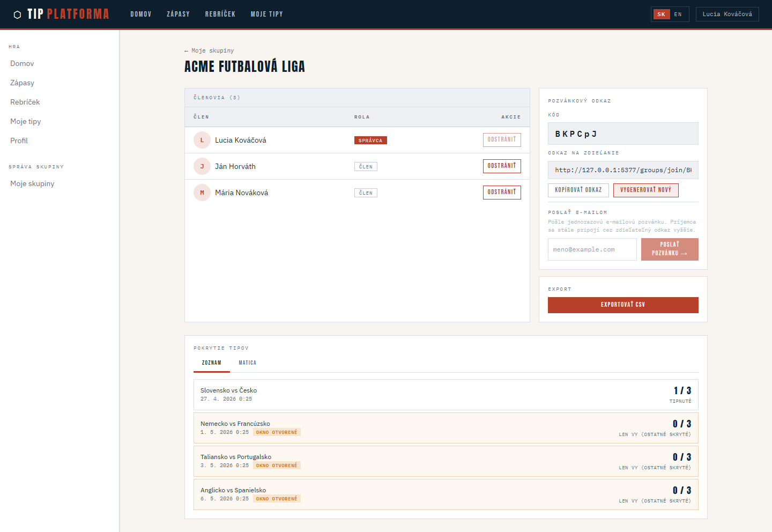
Task: Click Lucia Kováčová's avatar circle
Action: pyautogui.click(x=202, y=140)
